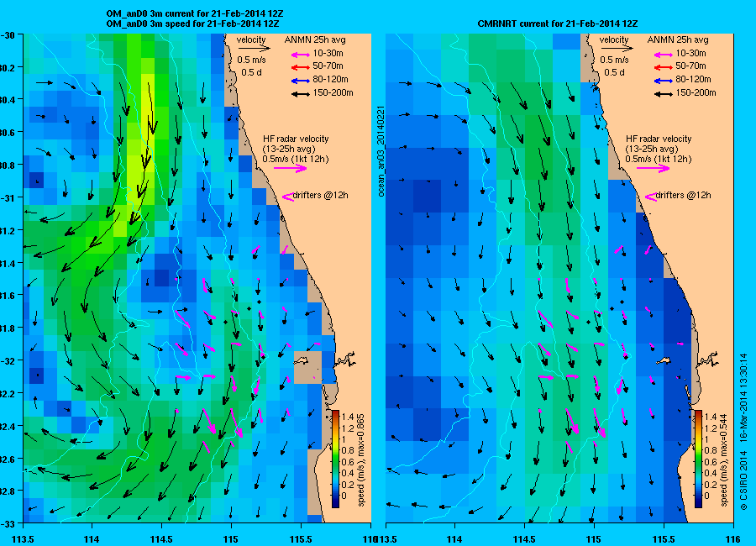This screenshot has height=546, width=756.
Task: Click the velocity scale arrow in left map
Action: coord(254,48)
